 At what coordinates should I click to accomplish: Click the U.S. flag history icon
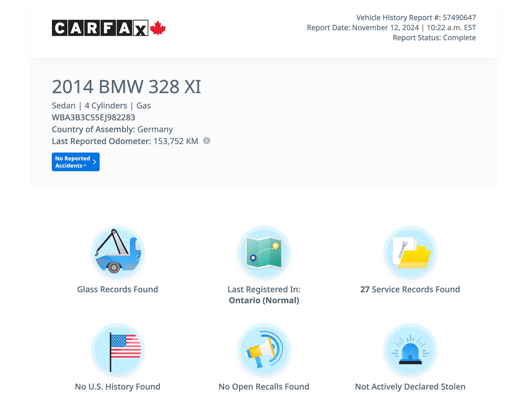tap(118, 350)
